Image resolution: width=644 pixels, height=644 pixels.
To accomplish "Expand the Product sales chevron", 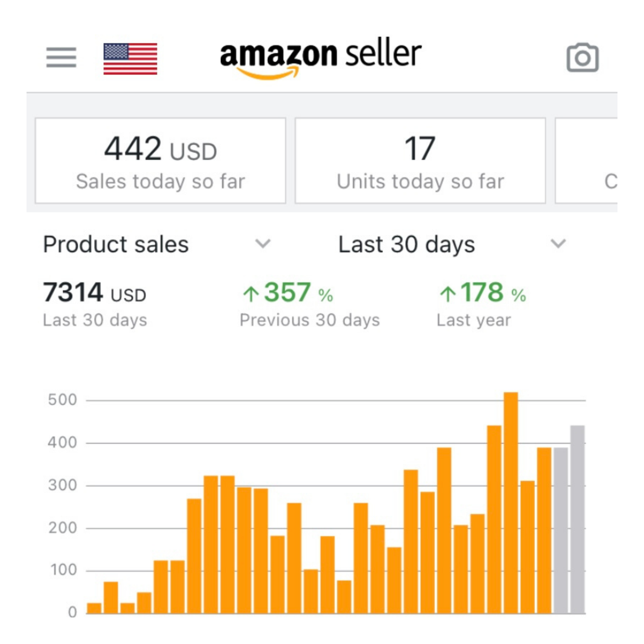I will pyautogui.click(x=263, y=244).
